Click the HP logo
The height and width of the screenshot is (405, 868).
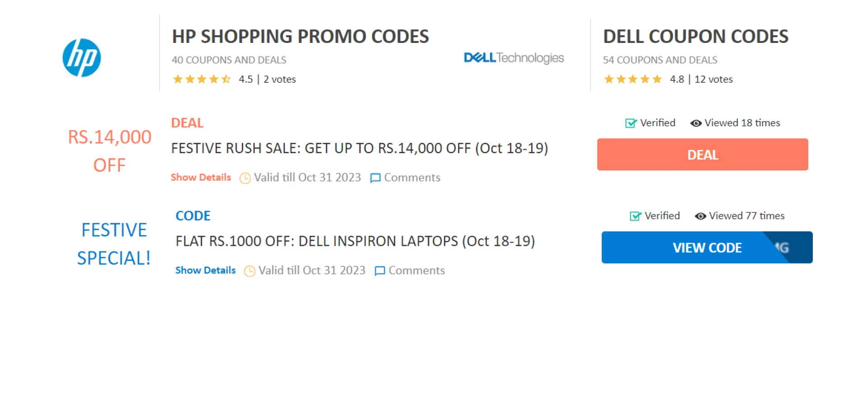pyautogui.click(x=81, y=58)
